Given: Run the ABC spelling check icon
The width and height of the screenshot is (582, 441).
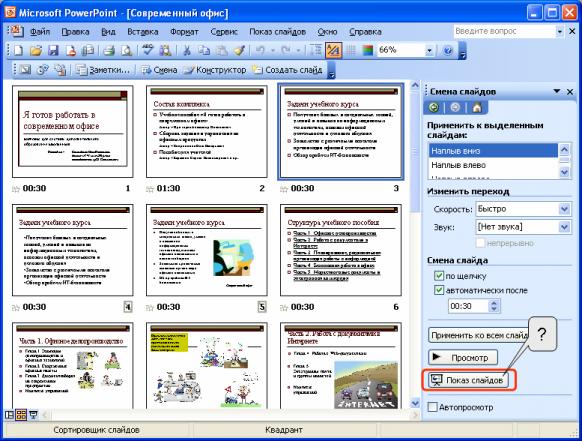Looking at the screenshot, I should (x=147, y=50).
